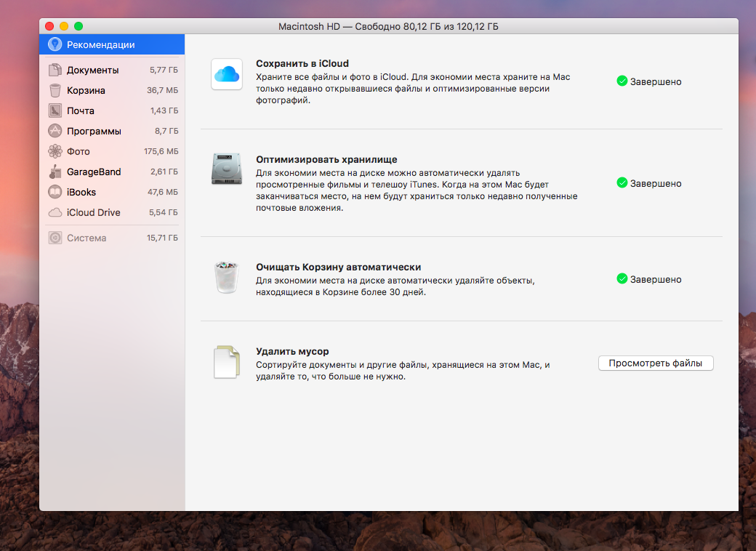Click the iBooks book icon

tap(55, 192)
